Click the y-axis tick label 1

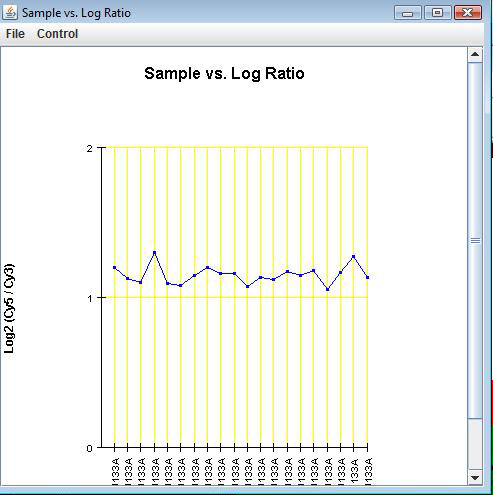(90, 298)
